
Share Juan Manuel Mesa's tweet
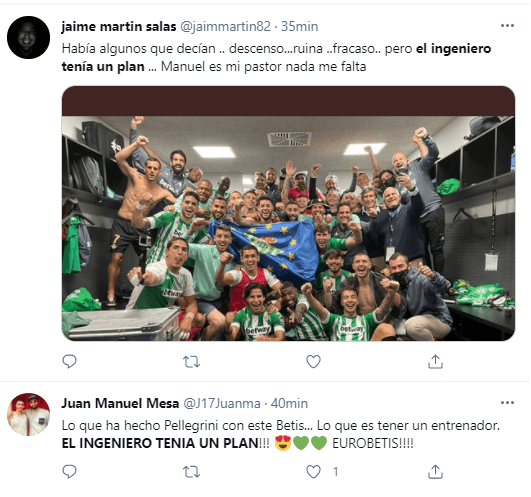click(x=435, y=471)
